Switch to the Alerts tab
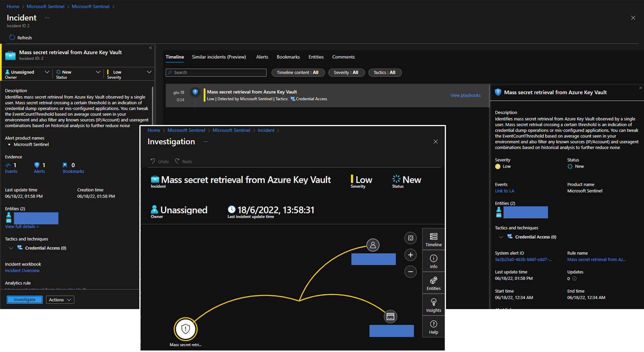Screen dimensions: 644x352 click(262, 57)
